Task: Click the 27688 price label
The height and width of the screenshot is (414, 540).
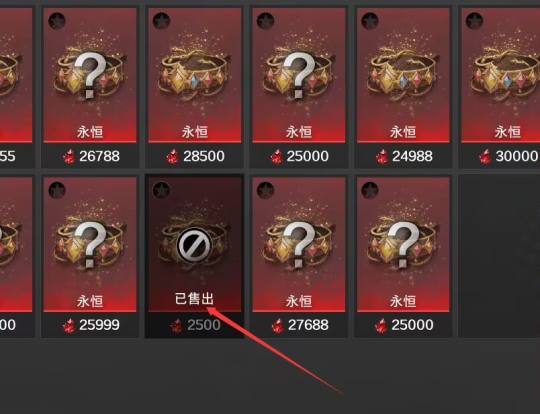Action: point(308,325)
